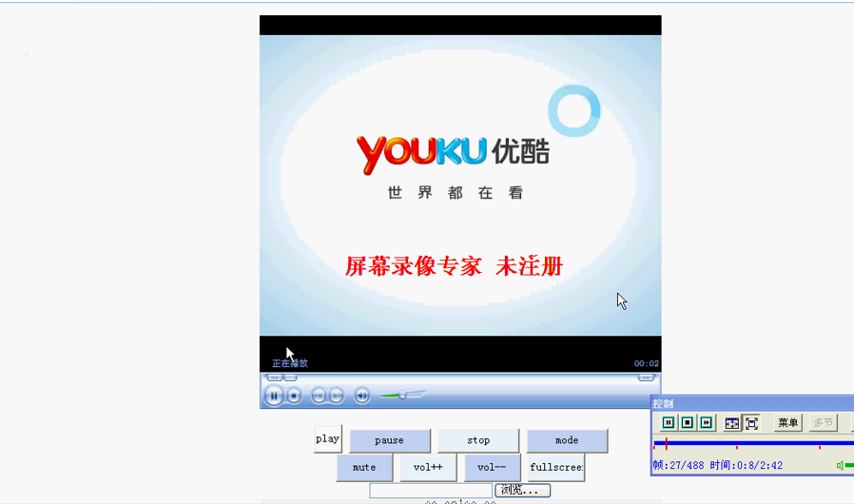Click the 多节 button in the 控制 panel

point(823,423)
